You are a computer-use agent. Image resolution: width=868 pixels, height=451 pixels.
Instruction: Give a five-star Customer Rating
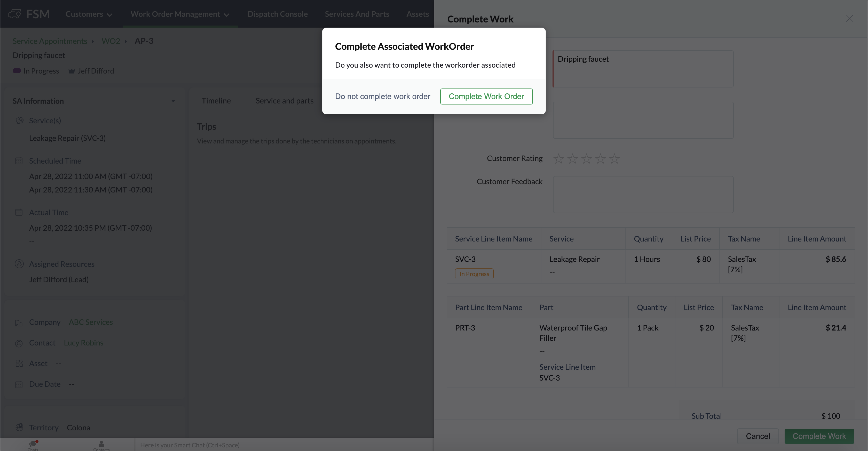pyautogui.click(x=614, y=159)
